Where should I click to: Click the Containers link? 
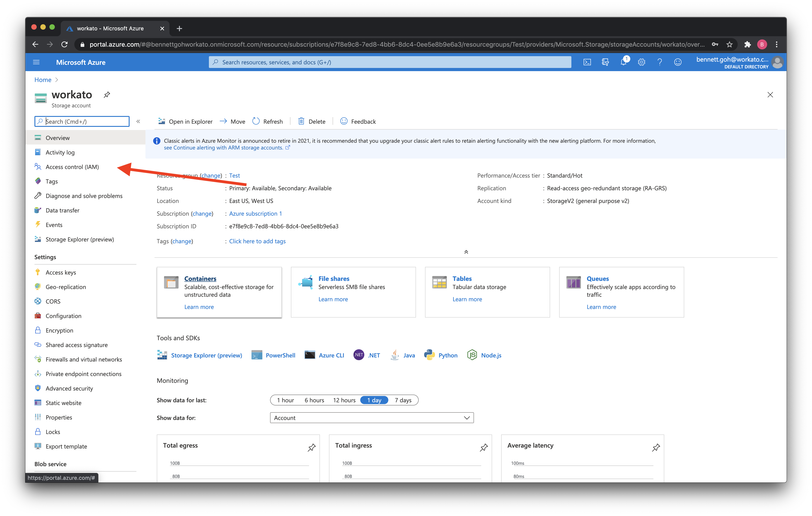[200, 279]
